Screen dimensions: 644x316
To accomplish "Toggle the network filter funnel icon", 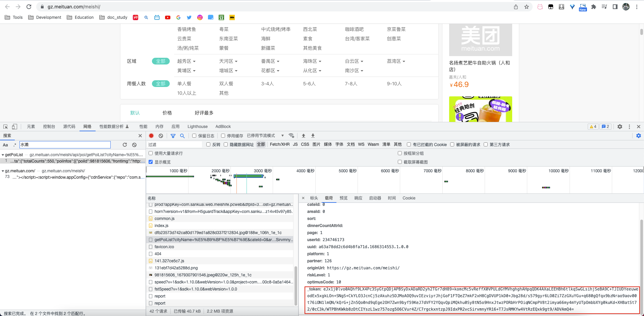I will [x=173, y=136].
